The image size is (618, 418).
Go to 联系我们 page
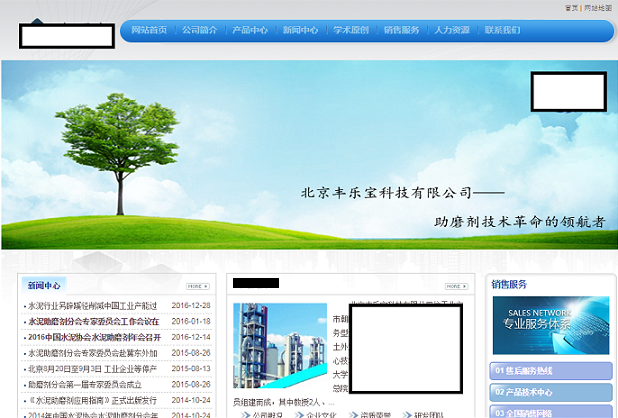[x=503, y=30]
